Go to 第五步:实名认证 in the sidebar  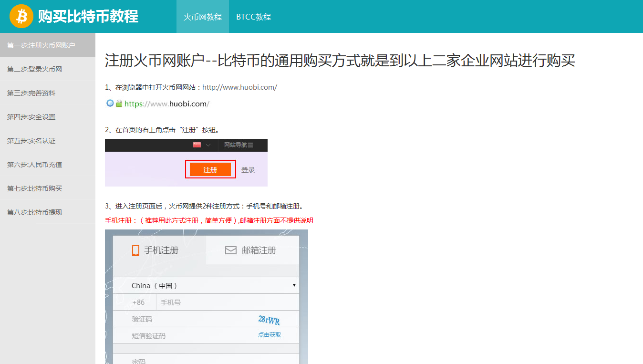[x=31, y=141]
